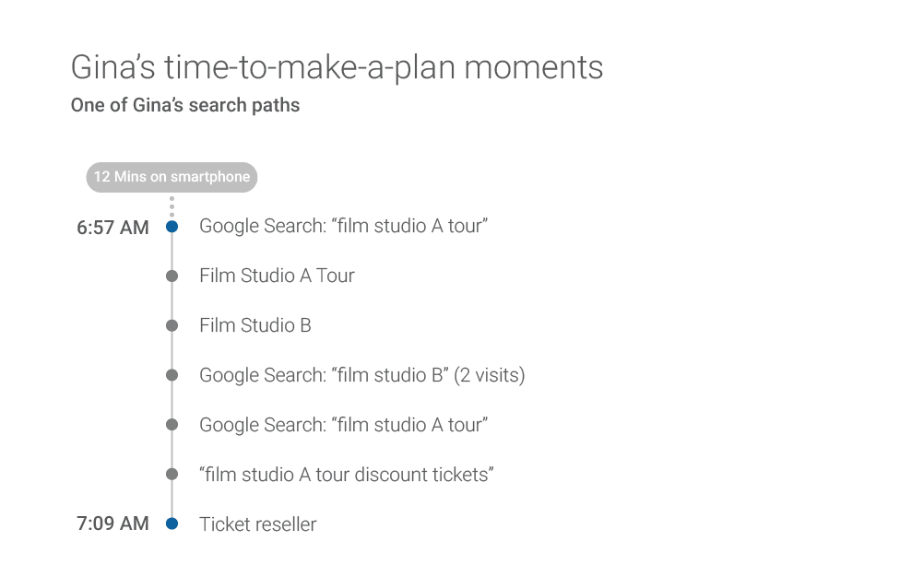Select the 7:09 AM time label

pyautogui.click(x=112, y=523)
